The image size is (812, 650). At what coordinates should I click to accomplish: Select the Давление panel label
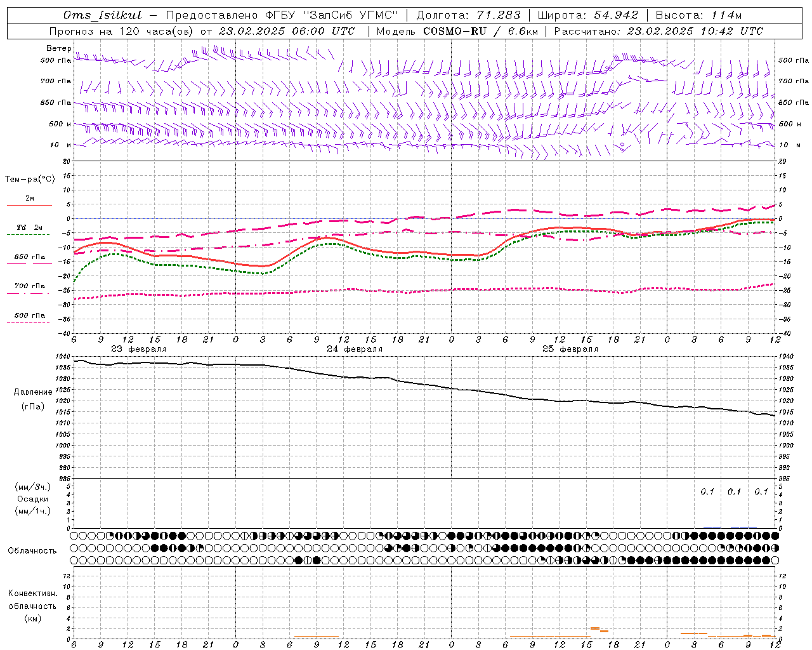(x=33, y=392)
